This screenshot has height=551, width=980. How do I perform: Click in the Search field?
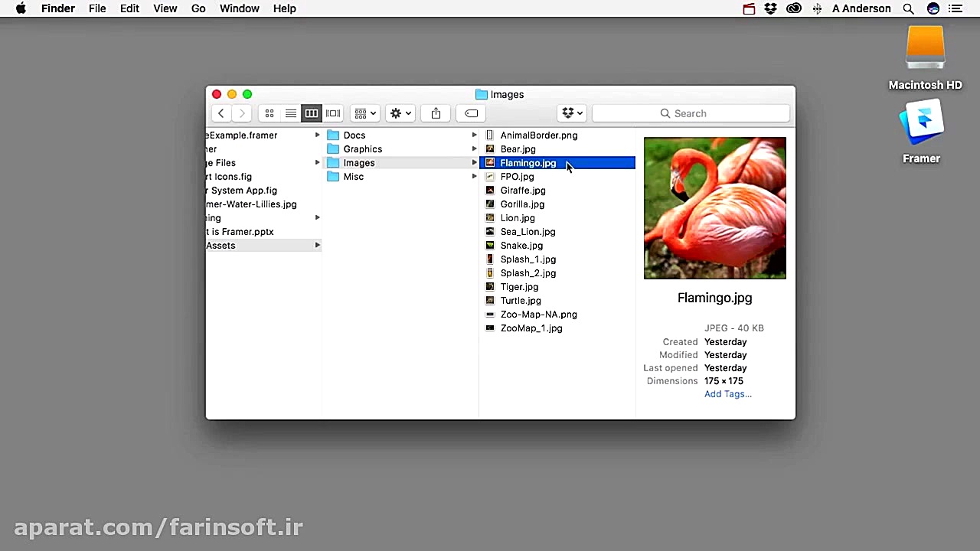tap(691, 113)
